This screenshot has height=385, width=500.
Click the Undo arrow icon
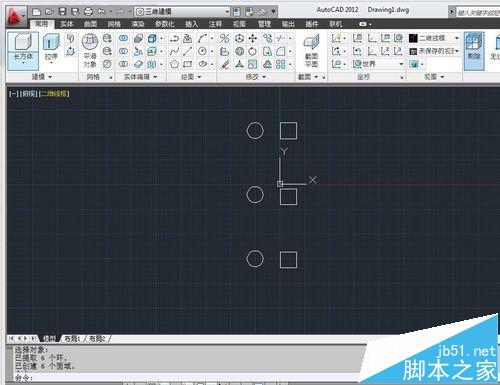point(101,12)
